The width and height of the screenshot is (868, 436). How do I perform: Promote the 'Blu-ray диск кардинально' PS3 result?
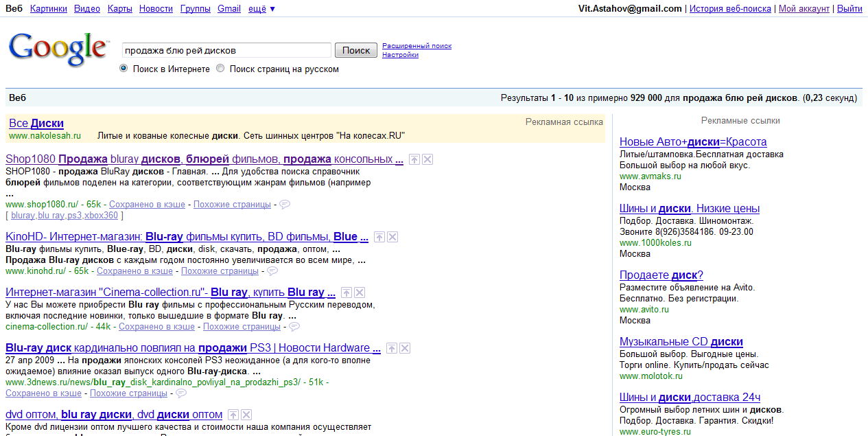pyautogui.click(x=392, y=348)
